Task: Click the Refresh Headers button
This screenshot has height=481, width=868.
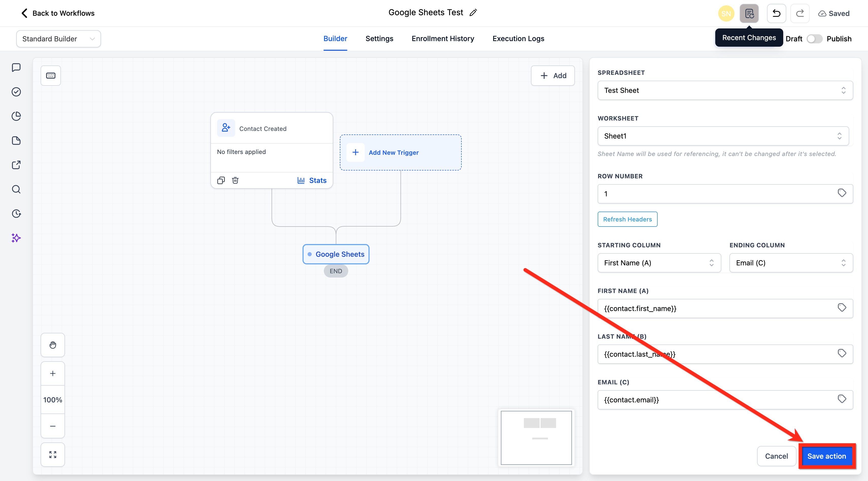Action: pyautogui.click(x=627, y=219)
